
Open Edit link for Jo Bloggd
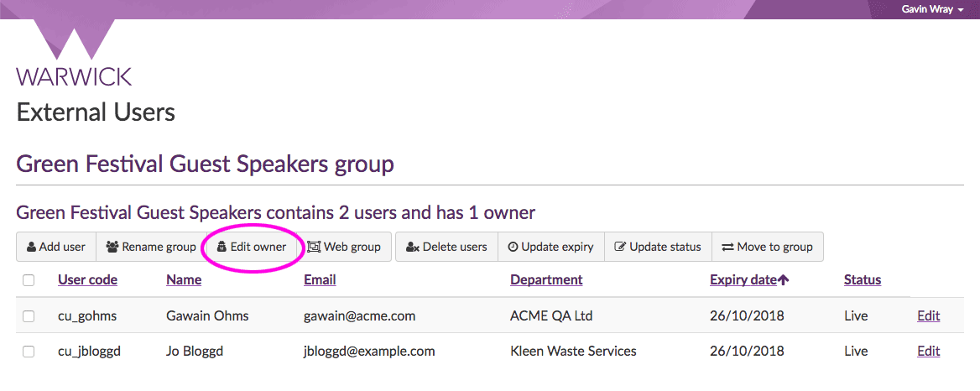pyautogui.click(x=928, y=352)
